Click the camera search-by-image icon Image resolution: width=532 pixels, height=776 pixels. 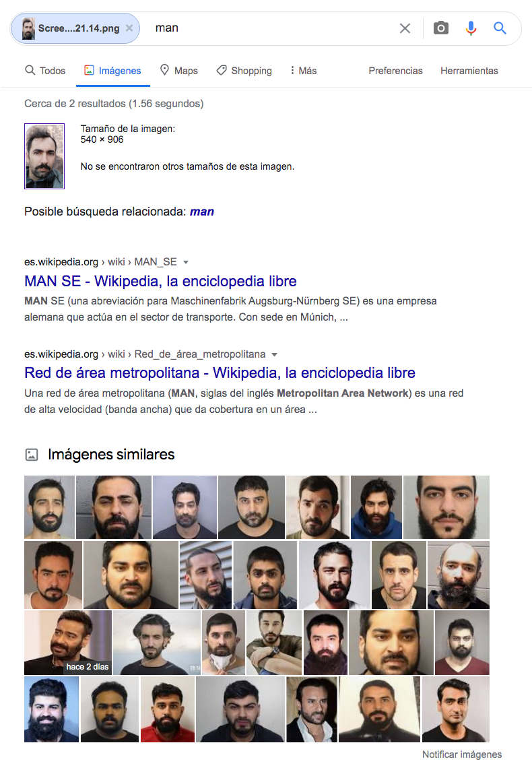tap(440, 28)
